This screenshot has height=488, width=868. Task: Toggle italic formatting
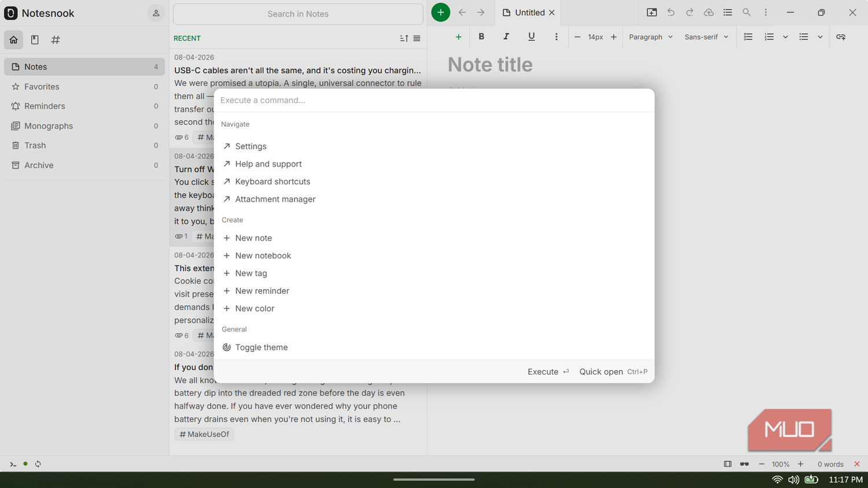[x=506, y=36]
